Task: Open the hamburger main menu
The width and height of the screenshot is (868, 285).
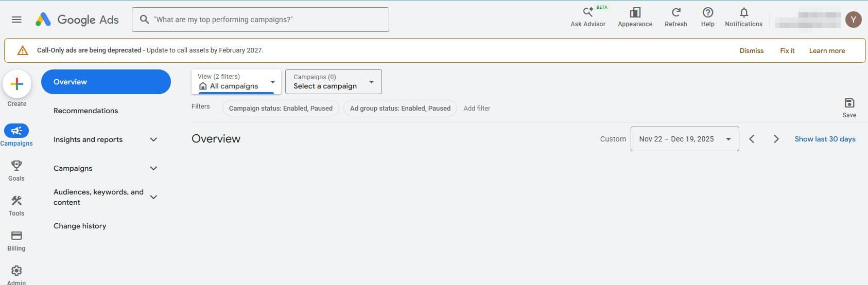Action: [16, 20]
